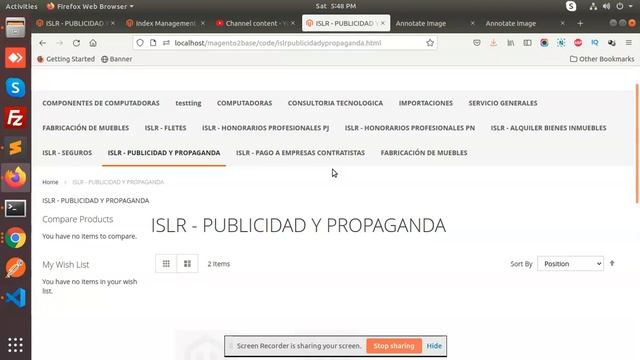Open Firefox application menu
The height and width of the screenshot is (360, 640).
(629, 43)
